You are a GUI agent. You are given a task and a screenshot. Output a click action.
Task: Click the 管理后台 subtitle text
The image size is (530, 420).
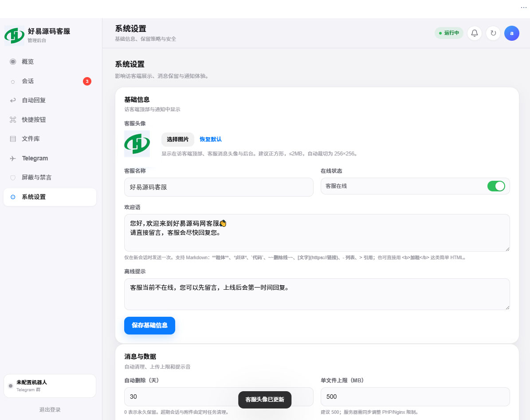[x=37, y=40]
